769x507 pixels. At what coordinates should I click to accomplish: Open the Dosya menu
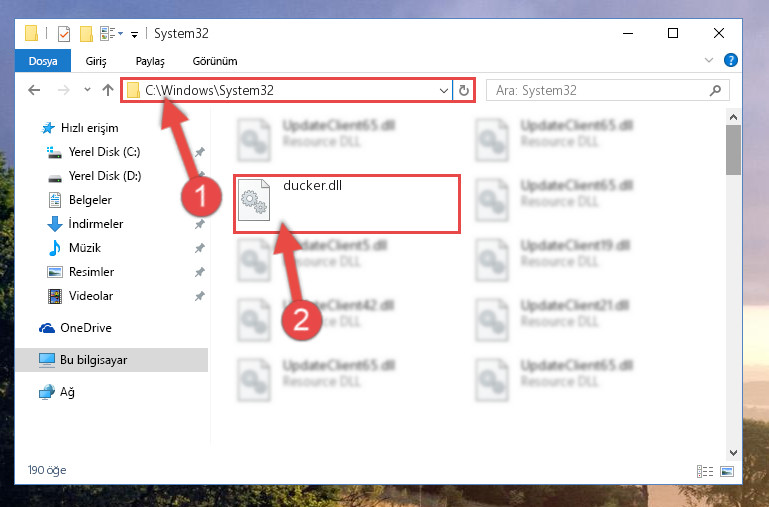tap(43, 61)
